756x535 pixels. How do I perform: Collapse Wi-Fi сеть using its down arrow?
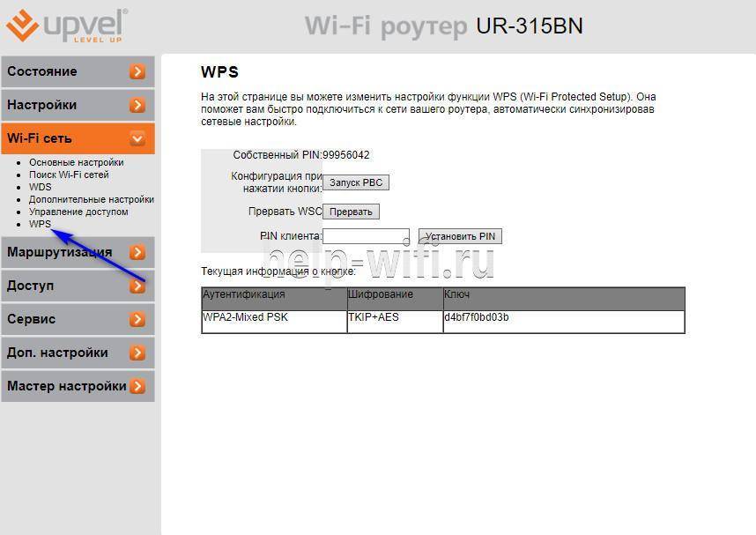click(x=137, y=138)
